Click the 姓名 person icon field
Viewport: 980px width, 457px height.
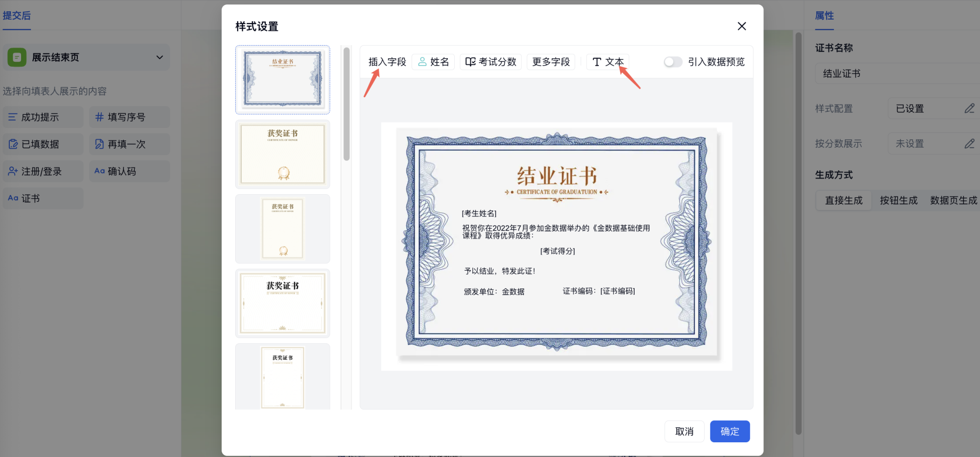[x=433, y=62]
